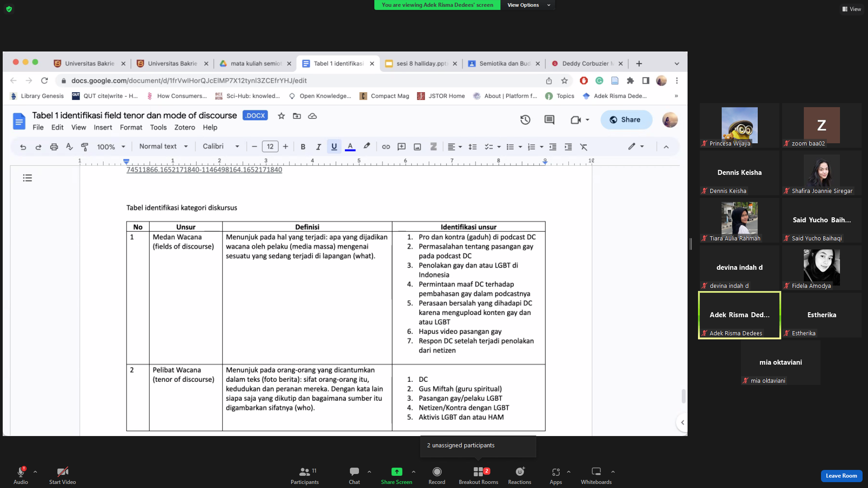Open the highlight color picker
The height and width of the screenshot is (488, 868).
[x=367, y=146]
